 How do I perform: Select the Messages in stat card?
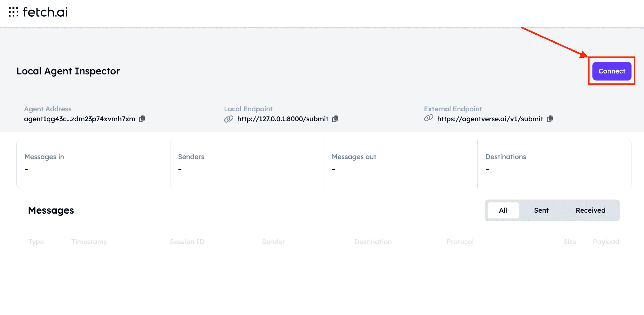click(93, 164)
